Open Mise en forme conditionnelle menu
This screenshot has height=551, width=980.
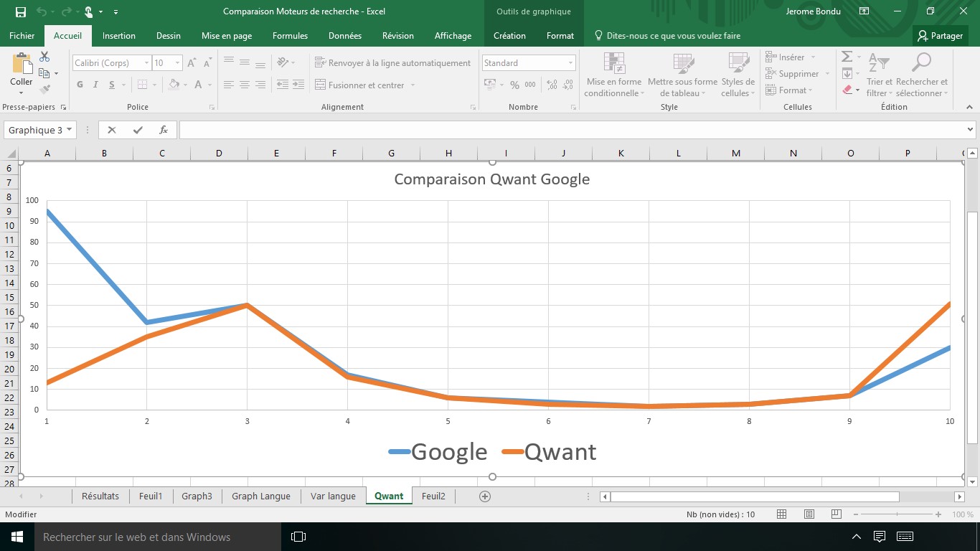[x=614, y=75]
